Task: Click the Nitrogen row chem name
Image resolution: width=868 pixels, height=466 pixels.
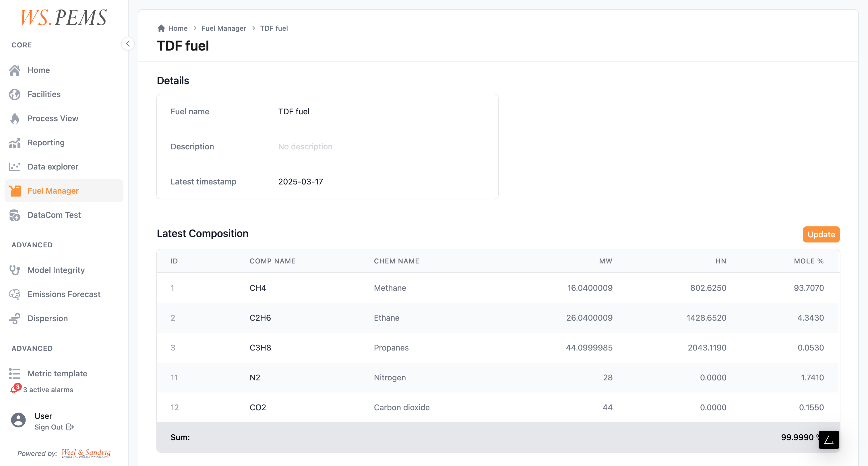Action: pos(390,377)
